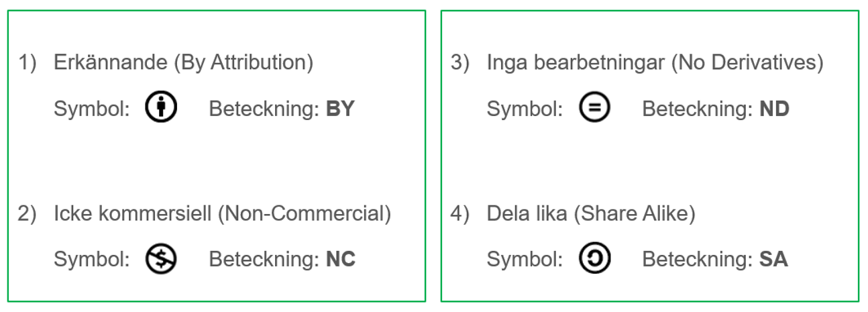Image resolution: width=868 pixels, height=312 pixels.
Task: Click the No Derivatives equals-sign icon
Action: pyautogui.click(x=594, y=108)
